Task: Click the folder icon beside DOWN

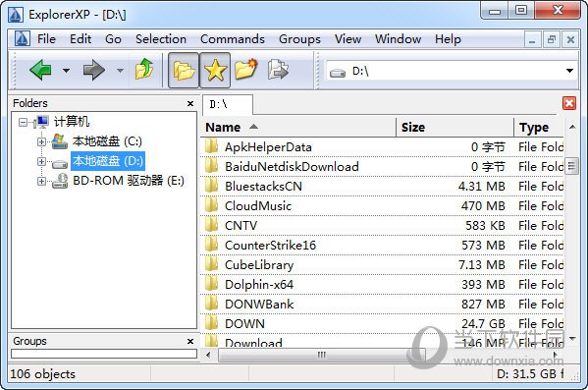Action: [212, 322]
